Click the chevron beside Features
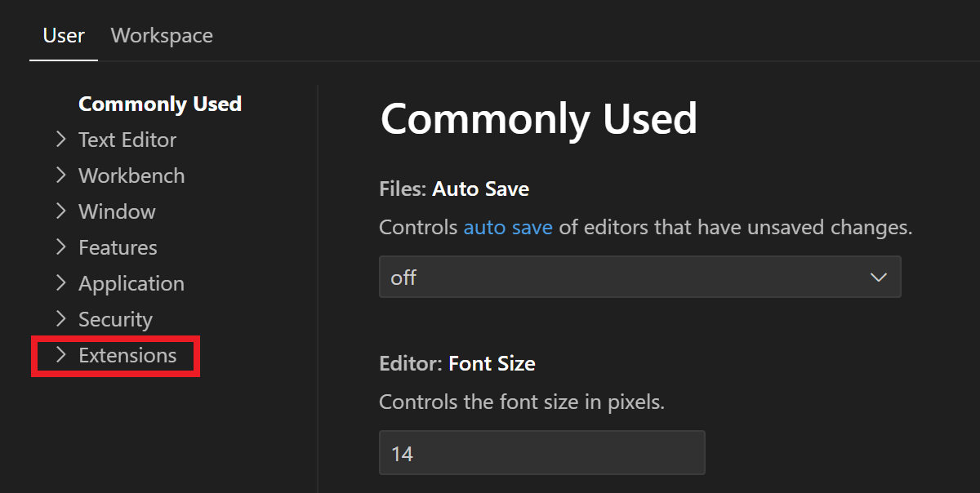The height and width of the screenshot is (493, 980). click(60, 247)
